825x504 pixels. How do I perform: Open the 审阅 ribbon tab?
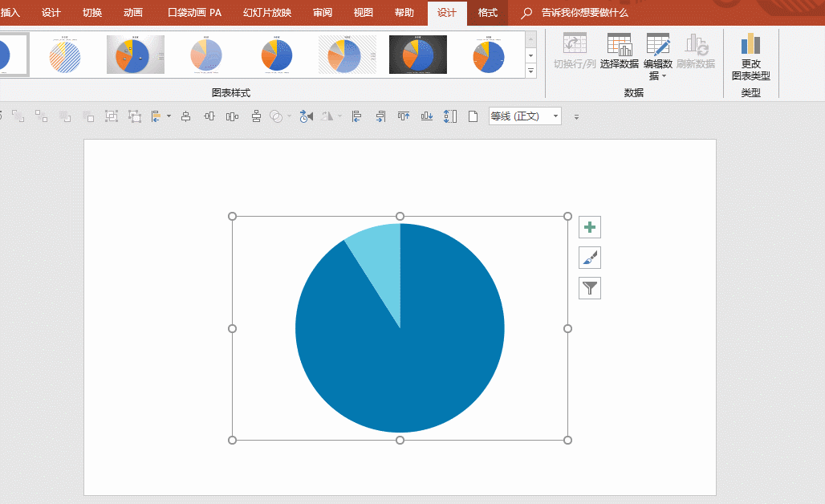click(323, 13)
